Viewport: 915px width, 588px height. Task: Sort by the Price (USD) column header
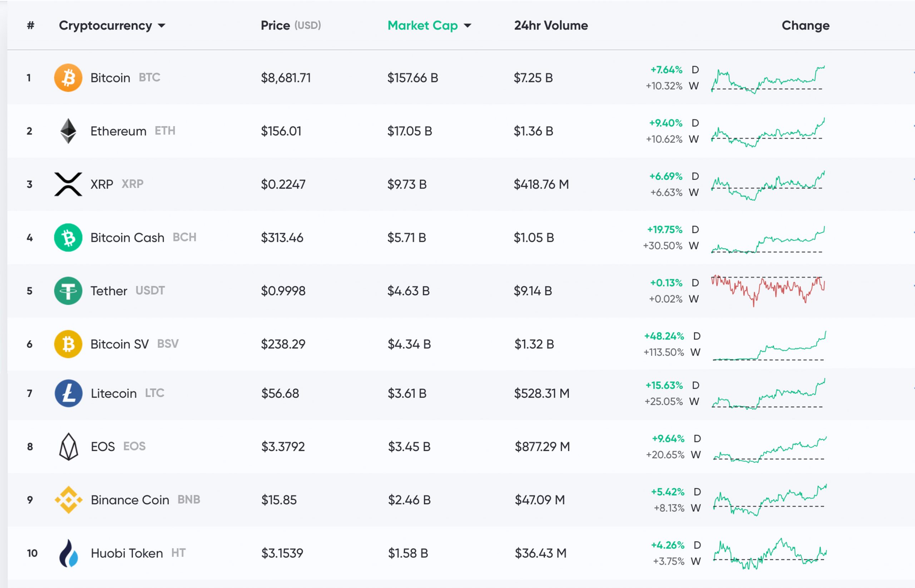click(x=291, y=25)
